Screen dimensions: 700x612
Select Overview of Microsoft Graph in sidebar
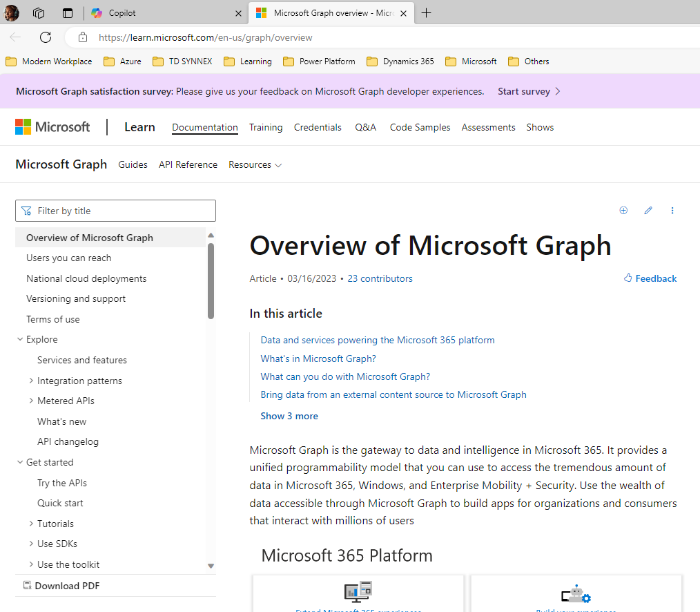tap(110, 238)
